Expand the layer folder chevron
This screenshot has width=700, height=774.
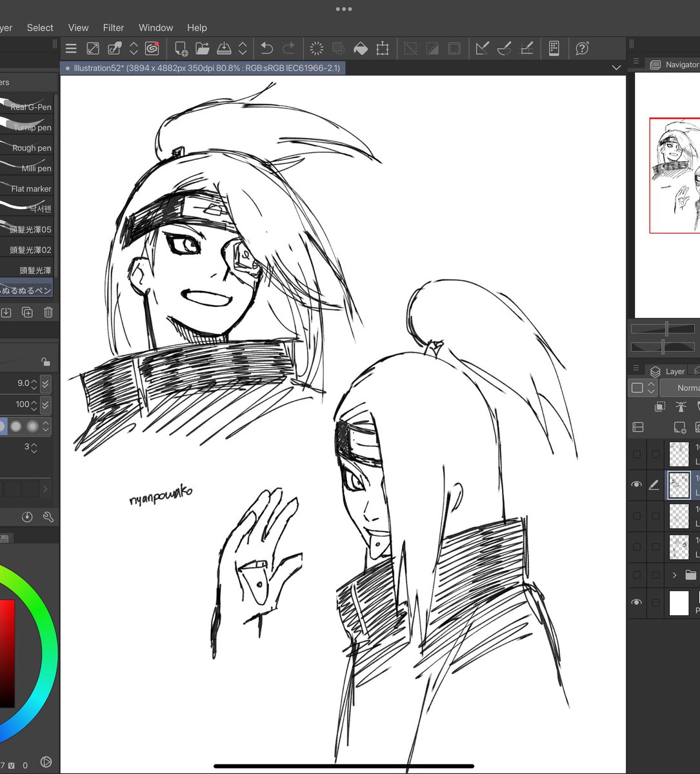pyautogui.click(x=674, y=575)
